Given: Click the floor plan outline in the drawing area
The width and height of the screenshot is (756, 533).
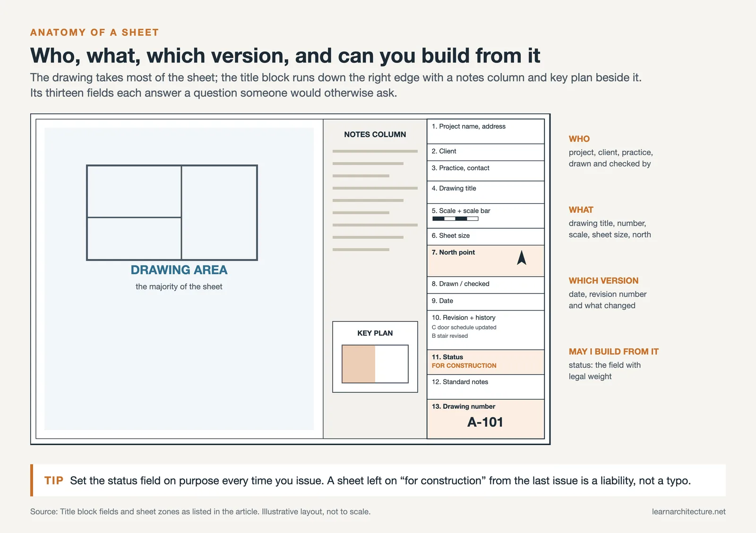Looking at the screenshot, I should click(172, 213).
